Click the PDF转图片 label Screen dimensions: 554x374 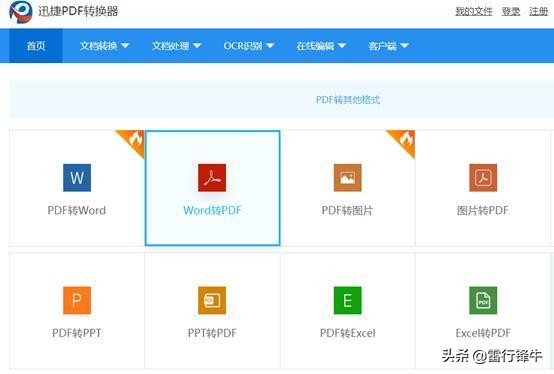(347, 210)
